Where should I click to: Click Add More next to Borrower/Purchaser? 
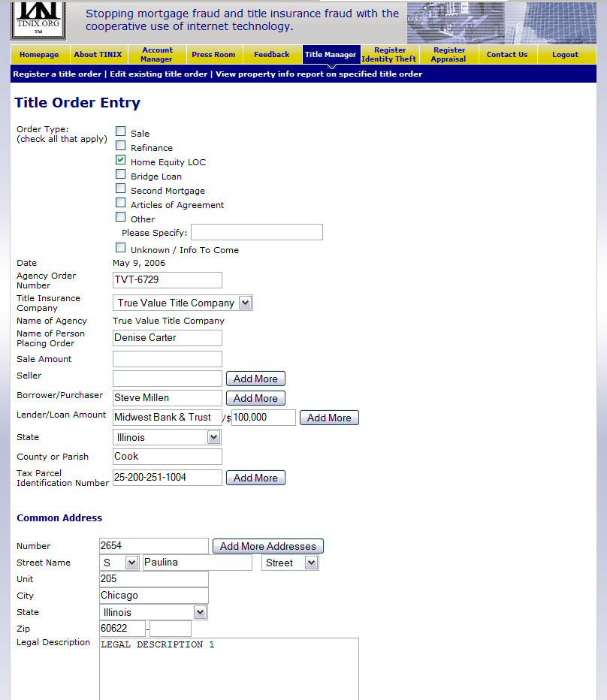click(x=255, y=398)
